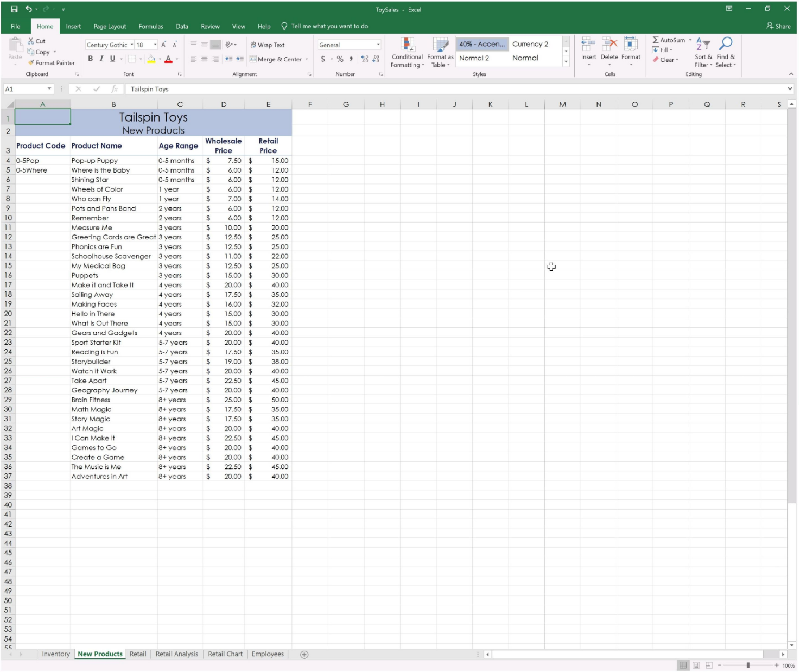Apply the yellow fill color
The width and height of the screenshot is (800, 672).
(151, 59)
